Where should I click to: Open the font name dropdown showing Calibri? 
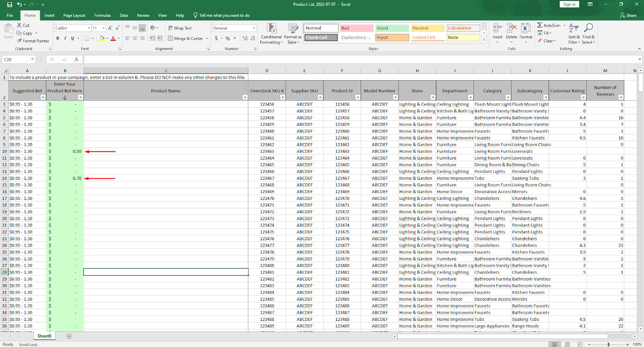(89, 28)
